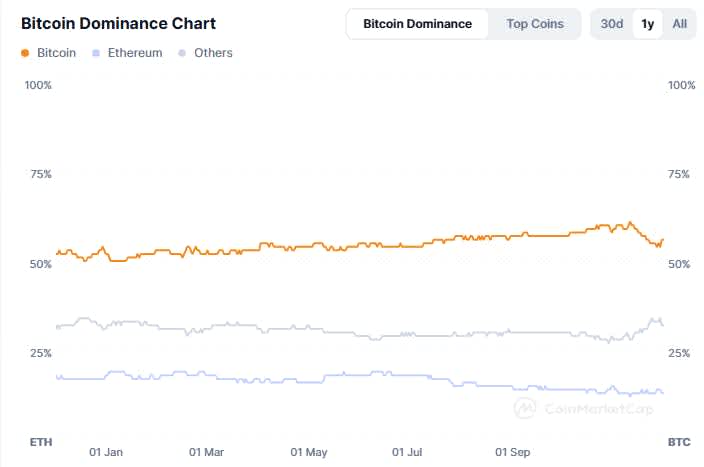Viewport: 704px width, 467px height.
Task: Click the 01 Sep date marker
Action: [513, 452]
